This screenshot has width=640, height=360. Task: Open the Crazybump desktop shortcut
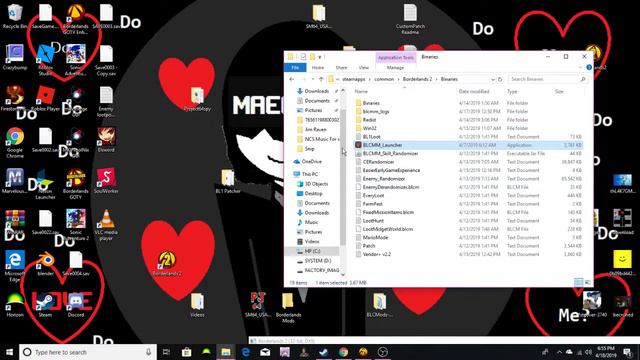point(15,57)
